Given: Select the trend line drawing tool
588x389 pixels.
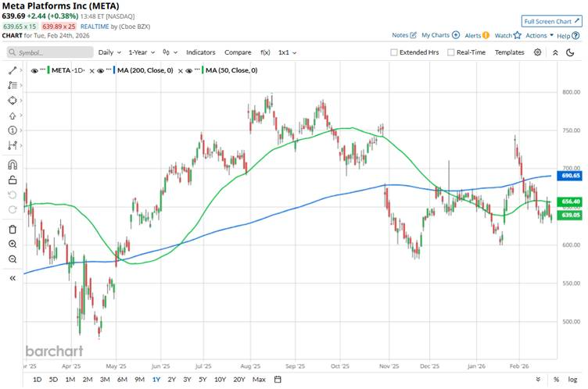Looking at the screenshot, I should (13, 70).
